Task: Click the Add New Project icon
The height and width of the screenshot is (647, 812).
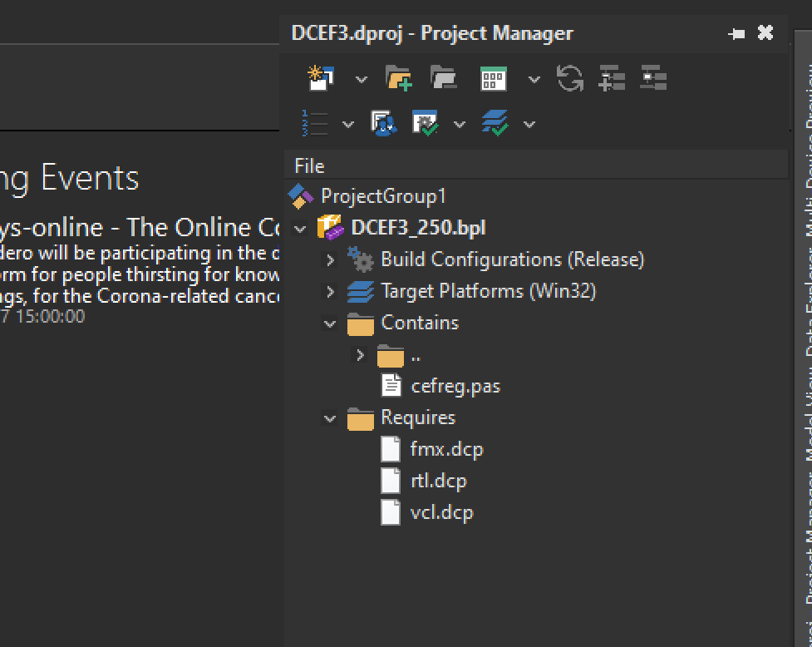Action: click(x=321, y=78)
